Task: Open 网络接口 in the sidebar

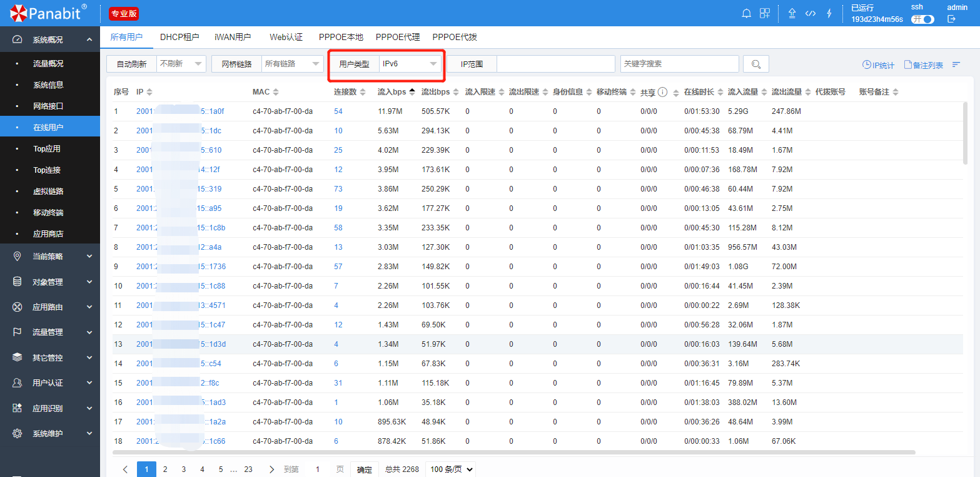Action: pyautogui.click(x=48, y=106)
